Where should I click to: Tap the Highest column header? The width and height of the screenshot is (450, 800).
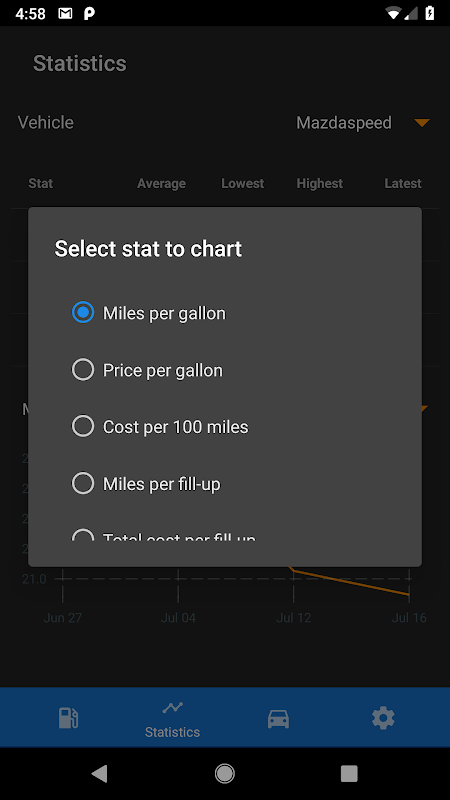point(320,183)
